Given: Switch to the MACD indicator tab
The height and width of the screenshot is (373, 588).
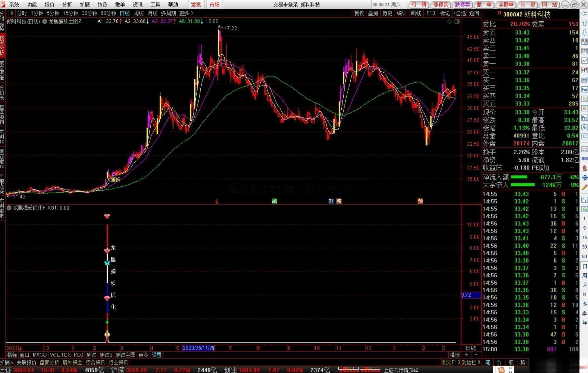Looking at the screenshot, I should tap(39, 355).
